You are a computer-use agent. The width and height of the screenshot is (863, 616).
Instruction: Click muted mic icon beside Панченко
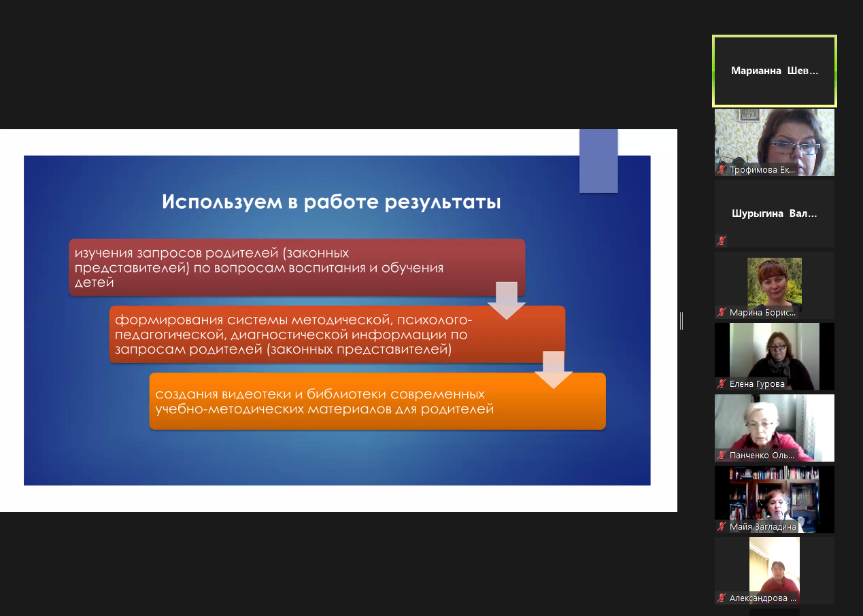click(x=722, y=455)
